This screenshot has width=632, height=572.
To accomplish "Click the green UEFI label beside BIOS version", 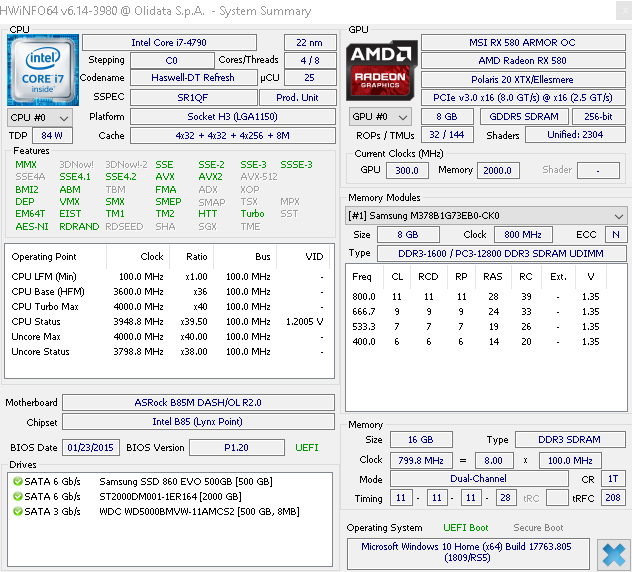I will (x=307, y=447).
